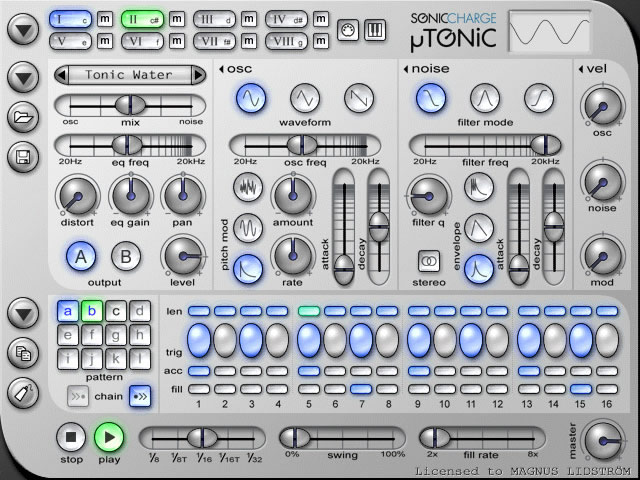Select the sawtooth oscillator waveform
The image size is (640, 480).
[359, 98]
